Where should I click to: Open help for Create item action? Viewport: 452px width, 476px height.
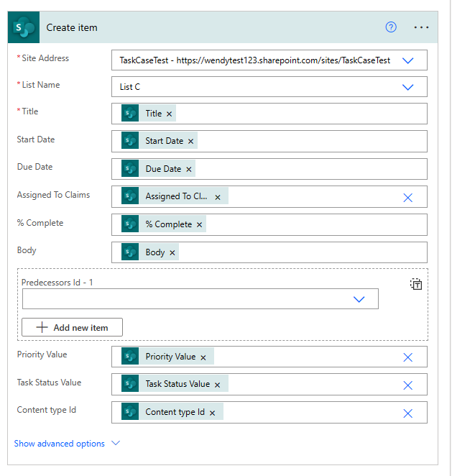391,27
